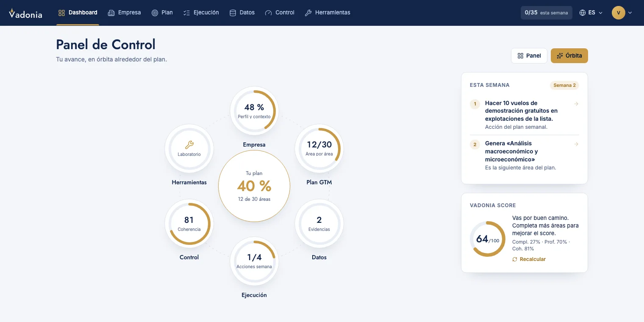644x322 pixels.
Task: Click the sparkle icon in Órbita button
Action: coord(560,56)
